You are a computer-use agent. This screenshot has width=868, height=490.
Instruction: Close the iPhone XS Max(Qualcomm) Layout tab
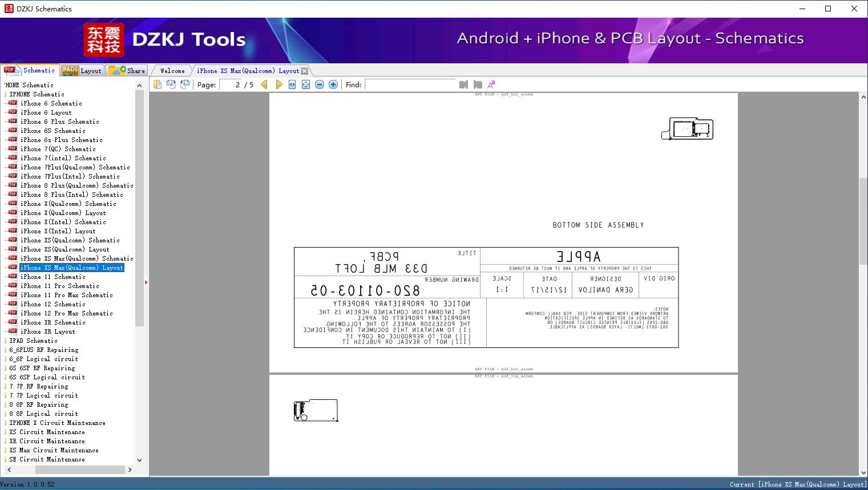[305, 71]
